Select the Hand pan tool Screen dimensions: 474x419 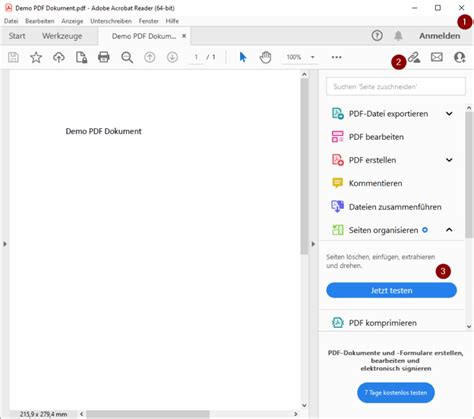(x=265, y=57)
